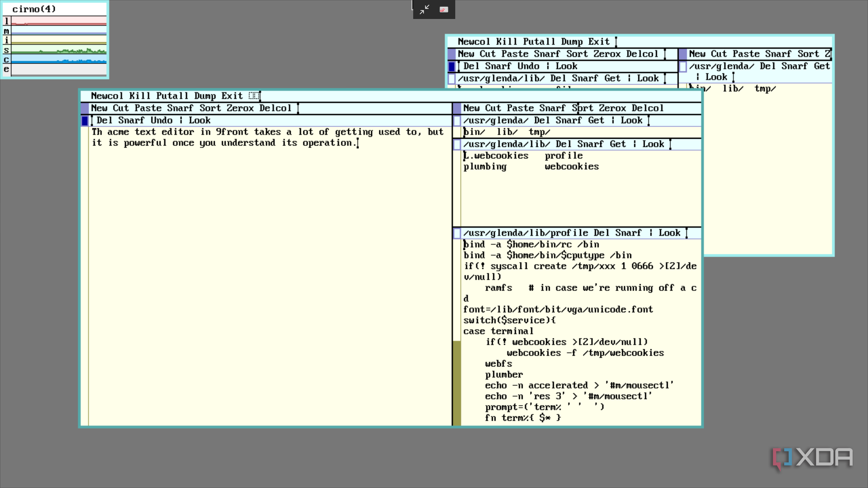This screenshot has height=488, width=868.
Task: Click the plumbing file name in lib listing
Action: coord(485,166)
